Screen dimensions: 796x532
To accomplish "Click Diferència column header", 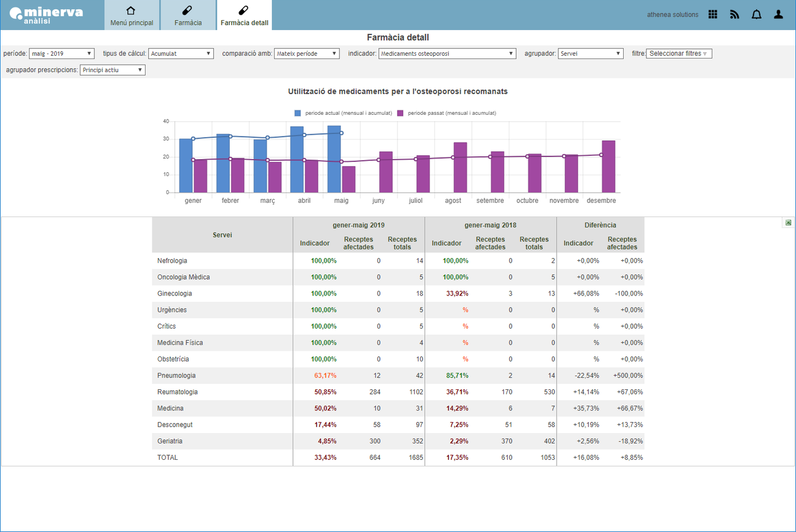I will click(x=600, y=225).
